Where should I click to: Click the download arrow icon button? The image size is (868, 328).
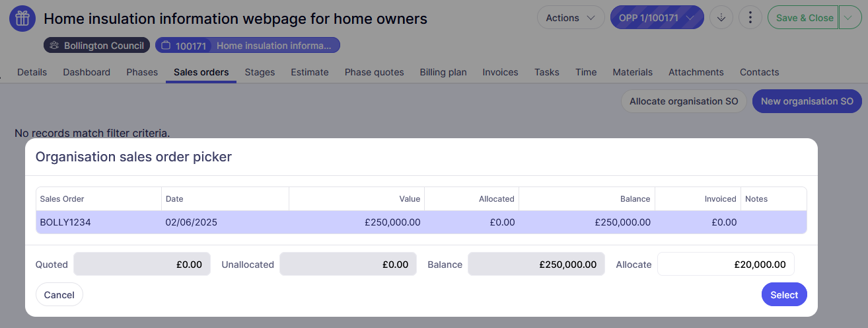[721, 18]
